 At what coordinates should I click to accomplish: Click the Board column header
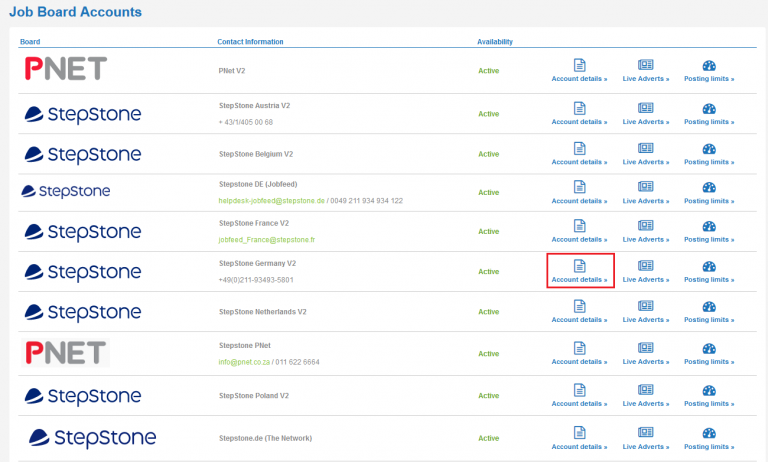(30, 42)
